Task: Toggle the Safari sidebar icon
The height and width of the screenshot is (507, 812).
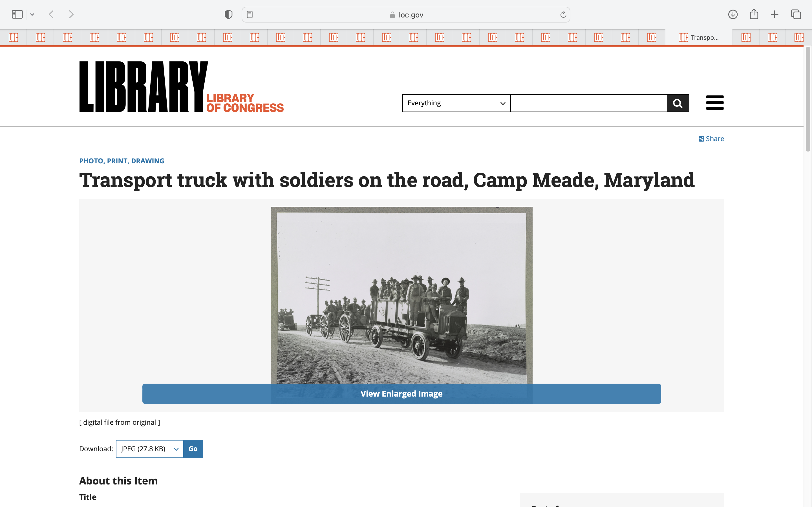Action: [x=17, y=14]
